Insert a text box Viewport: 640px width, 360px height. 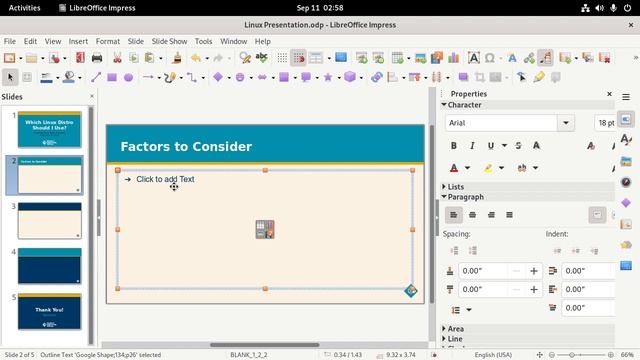pyautogui.click(x=473, y=58)
